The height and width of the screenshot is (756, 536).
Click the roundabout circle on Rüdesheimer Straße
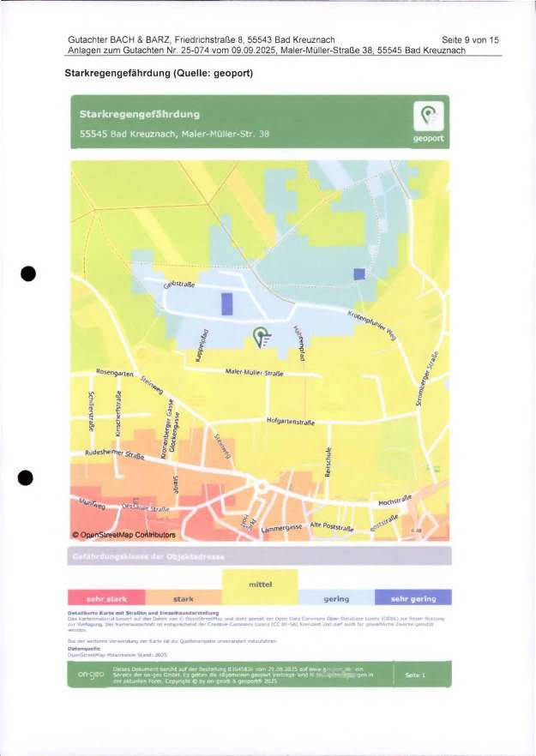click(262, 487)
